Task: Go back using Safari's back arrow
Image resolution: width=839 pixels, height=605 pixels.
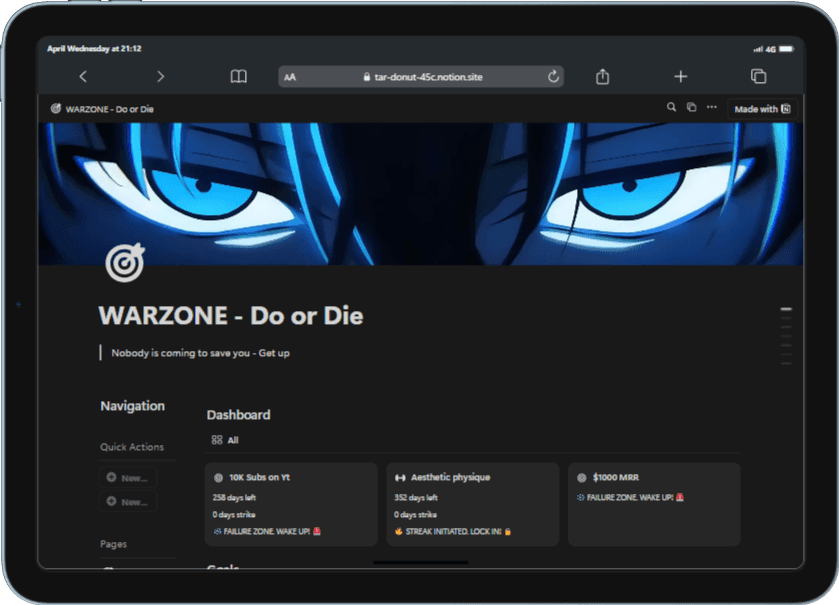Action: click(83, 76)
